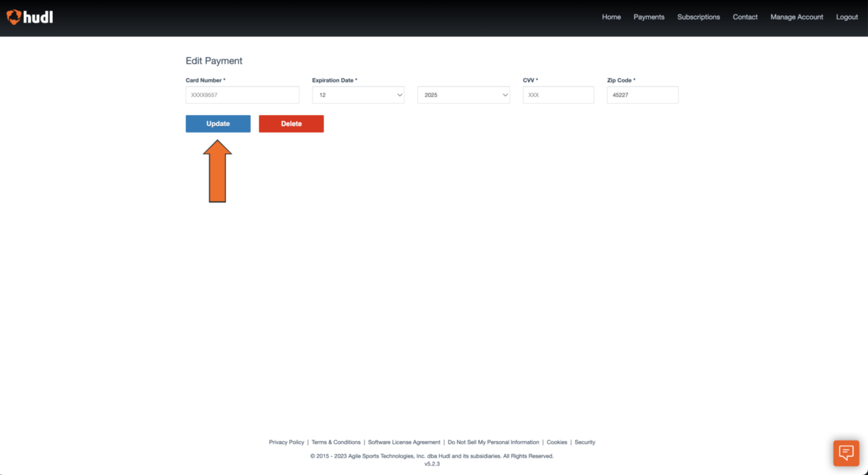Open the chat support widget

(846, 453)
